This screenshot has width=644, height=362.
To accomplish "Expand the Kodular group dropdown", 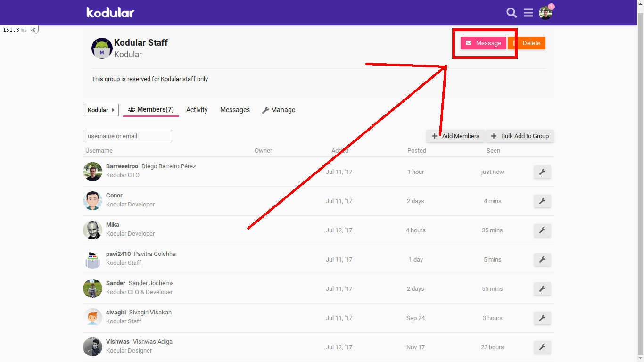I will point(101,110).
